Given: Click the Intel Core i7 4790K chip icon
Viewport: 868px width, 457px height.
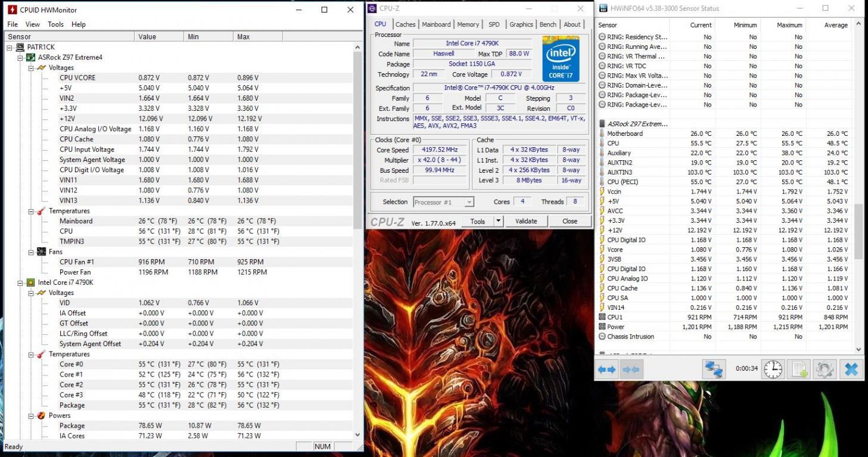Looking at the screenshot, I should (31, 282).
